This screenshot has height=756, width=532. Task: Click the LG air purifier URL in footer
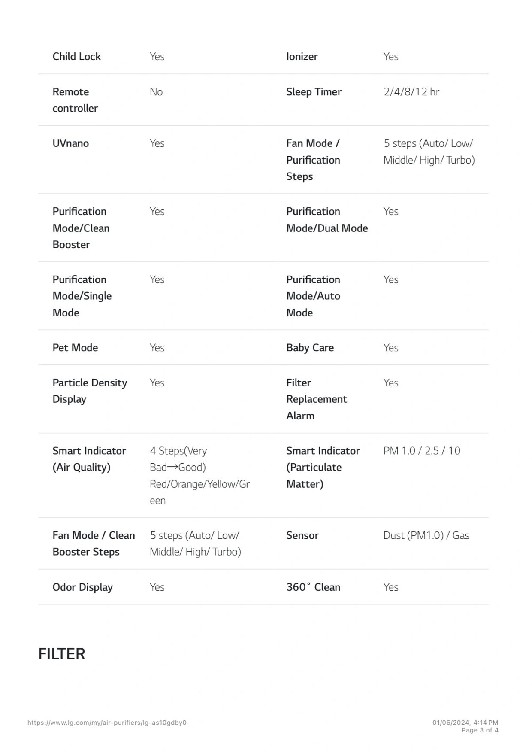107,723
